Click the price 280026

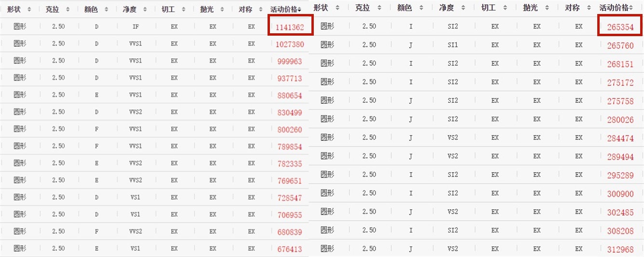[620, 120]
